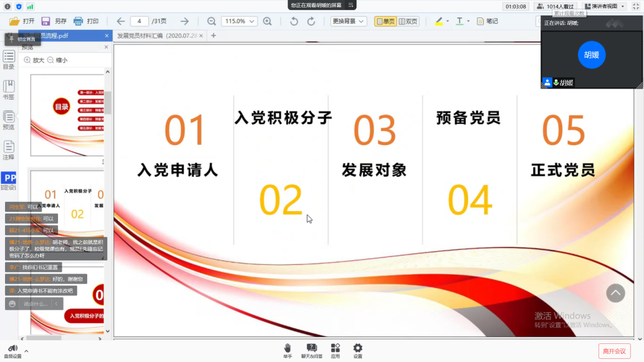Screen dimensions: 644x362
Task: Switch to the 发展党员材料汇编 document tab
Action: click(x=160, y=36)
